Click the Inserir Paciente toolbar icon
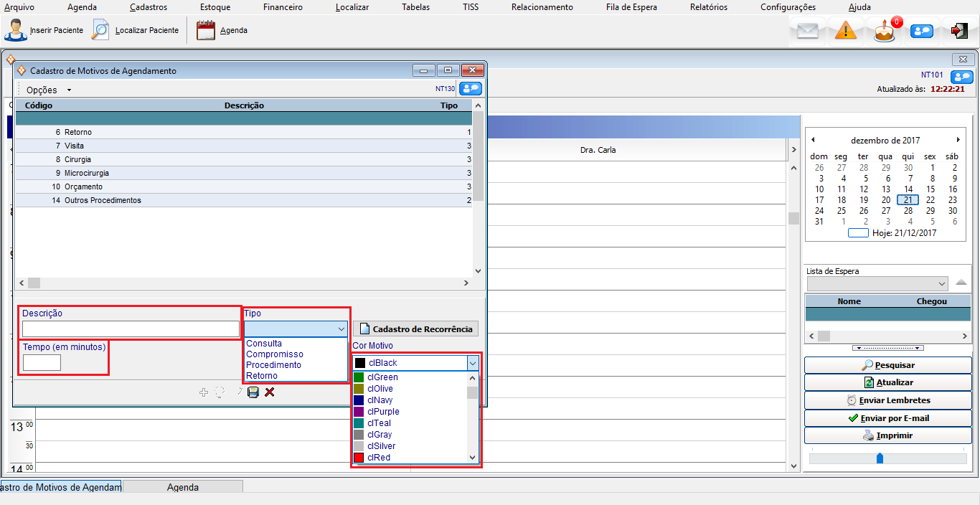 tap(17, 31)
